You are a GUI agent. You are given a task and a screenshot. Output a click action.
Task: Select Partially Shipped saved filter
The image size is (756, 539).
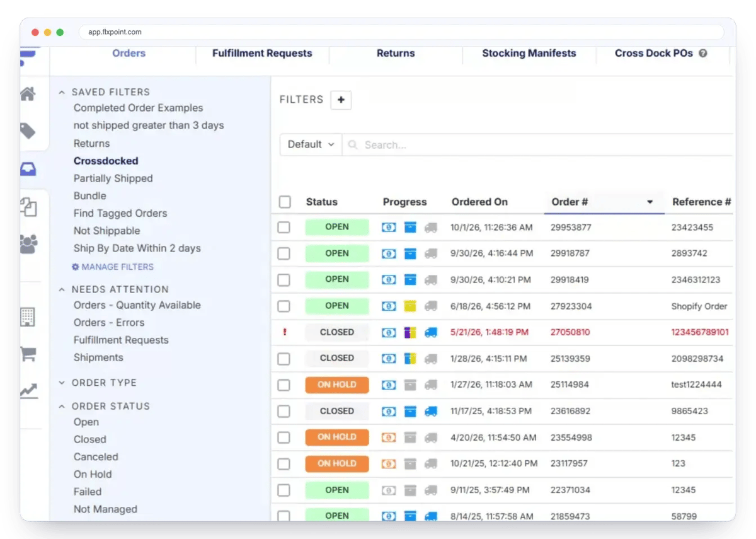point(113,178)
